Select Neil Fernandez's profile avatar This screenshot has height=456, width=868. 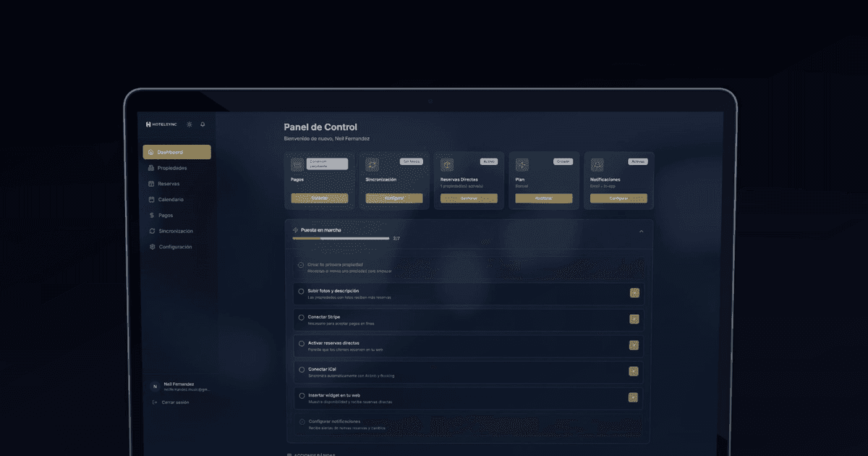point(155,386)
